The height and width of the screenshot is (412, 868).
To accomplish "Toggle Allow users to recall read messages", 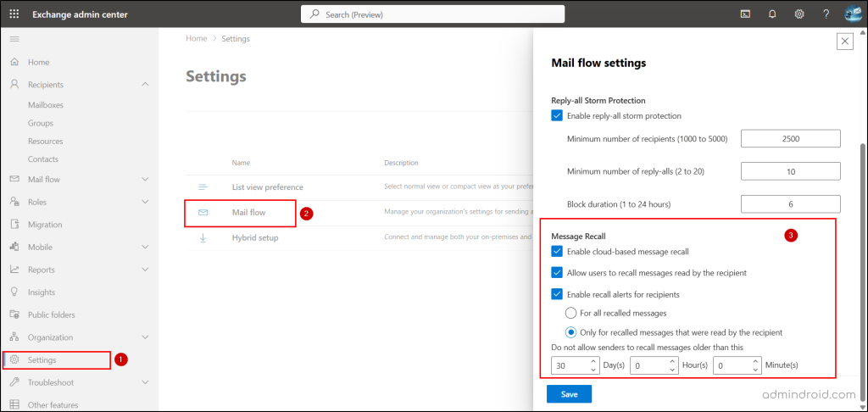I will click(557, 272).
